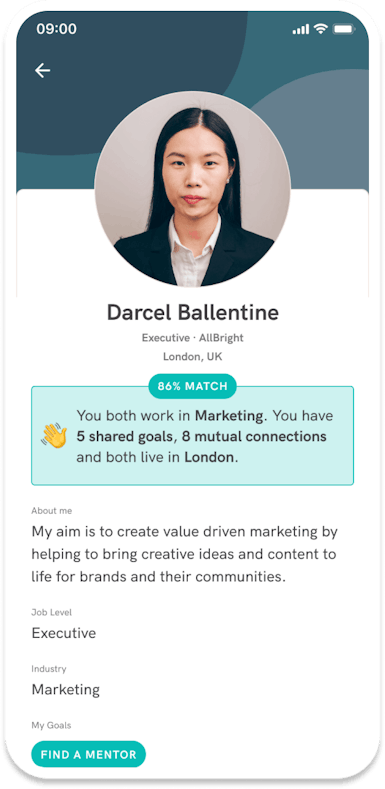Tap the bold Marketing word in match card

coord(229,416)
